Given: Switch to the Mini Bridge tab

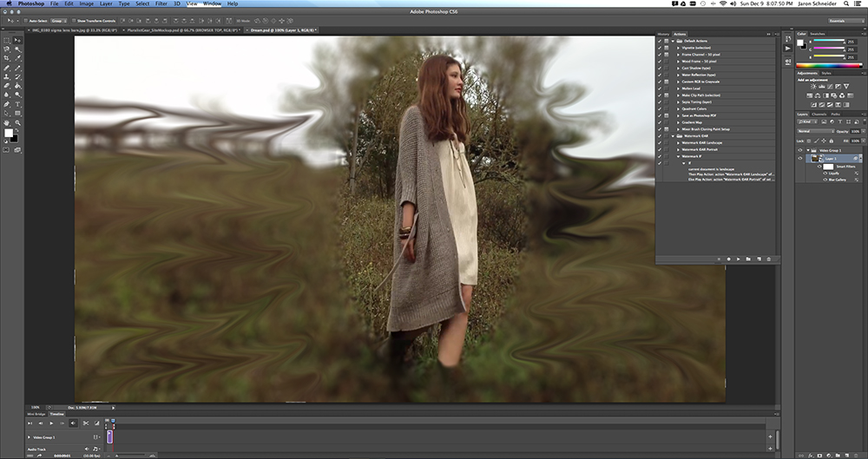Looking at the screenshot, I should coord(35,414).
